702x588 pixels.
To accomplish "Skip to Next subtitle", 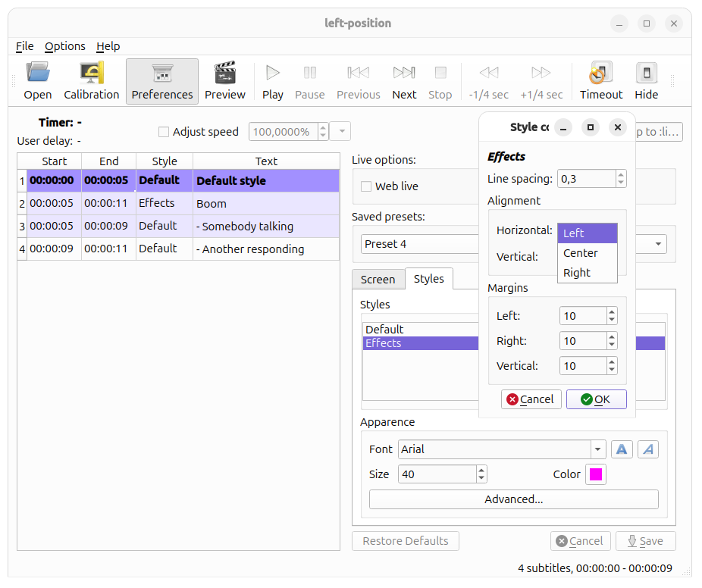I will coord(404,81).
